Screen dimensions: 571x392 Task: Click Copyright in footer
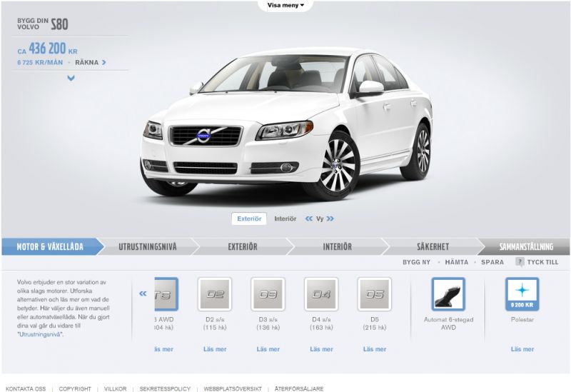pyautogui.click(x=75, y=388)
